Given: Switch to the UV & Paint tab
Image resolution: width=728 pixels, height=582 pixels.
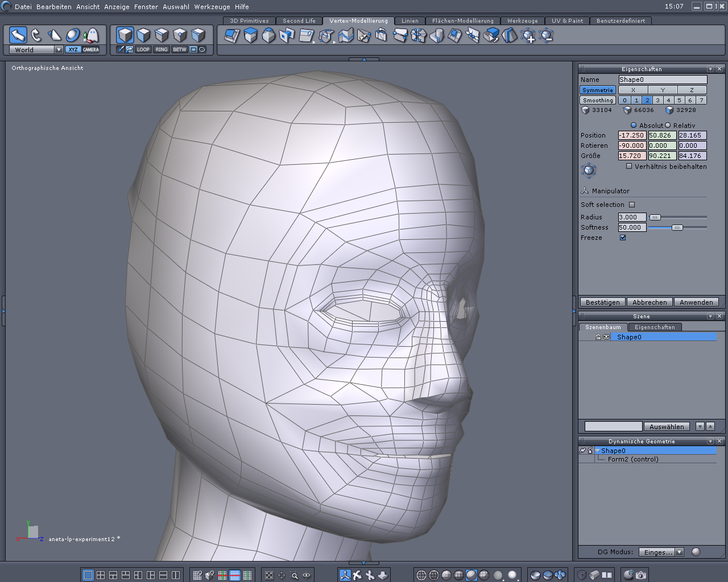Looking at the screenshot, I should (x=567, y=20).
